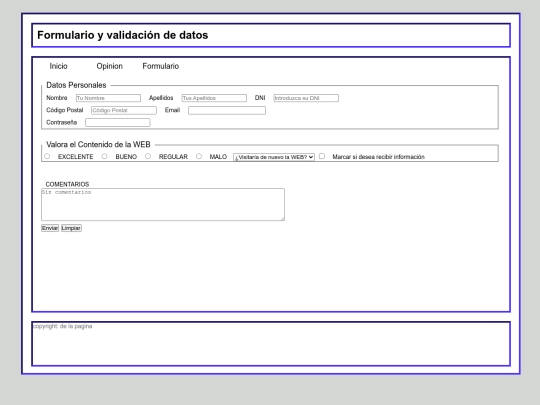Tick the receive information checkbox
The width and height of the screenshot is (540, 405).
[322, 156]
